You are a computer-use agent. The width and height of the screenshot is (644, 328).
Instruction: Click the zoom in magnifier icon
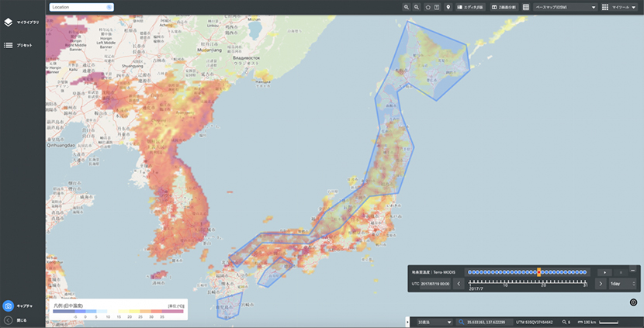(406, 7)
